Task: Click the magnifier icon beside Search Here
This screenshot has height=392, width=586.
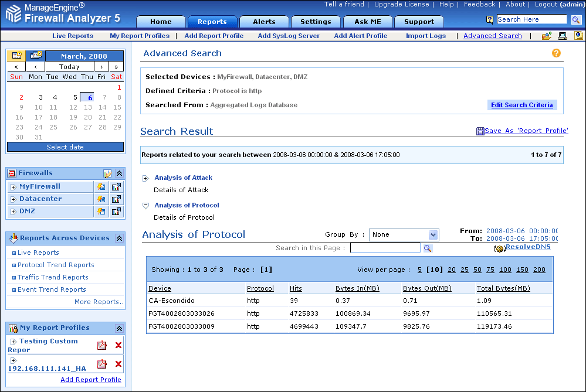Action: 575,20
